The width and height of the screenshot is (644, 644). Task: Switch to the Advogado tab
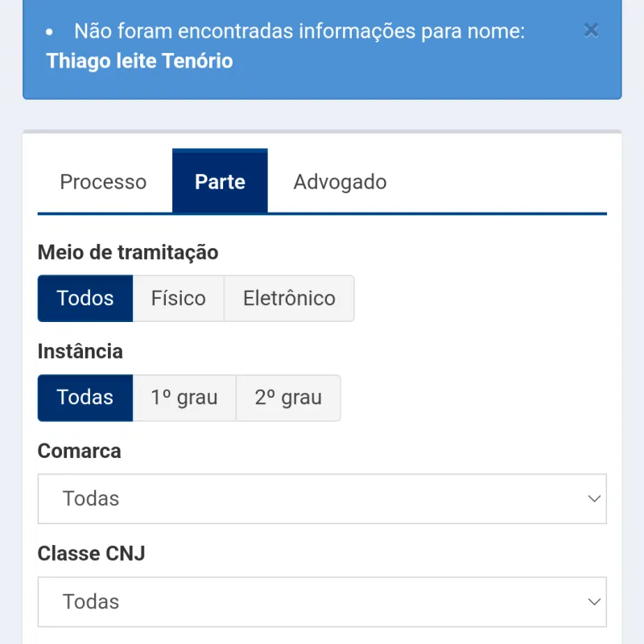click(x=339, y=181)
